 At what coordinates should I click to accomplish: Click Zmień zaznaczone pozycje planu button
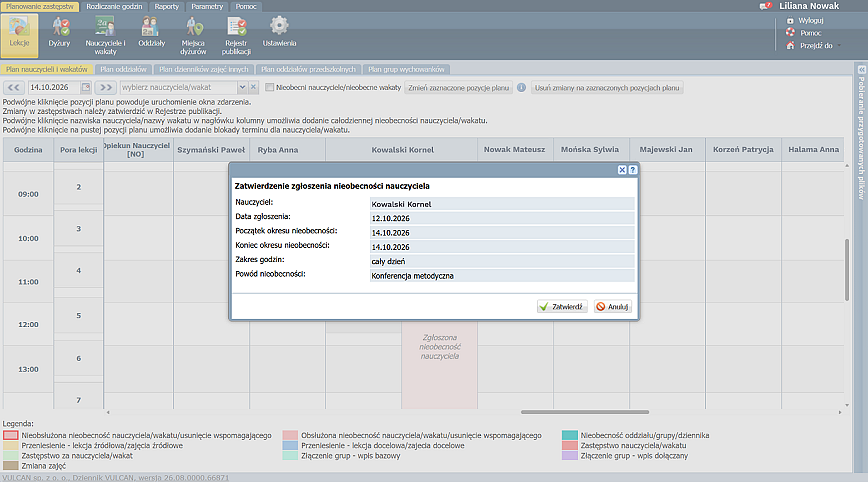coord(458,87)
